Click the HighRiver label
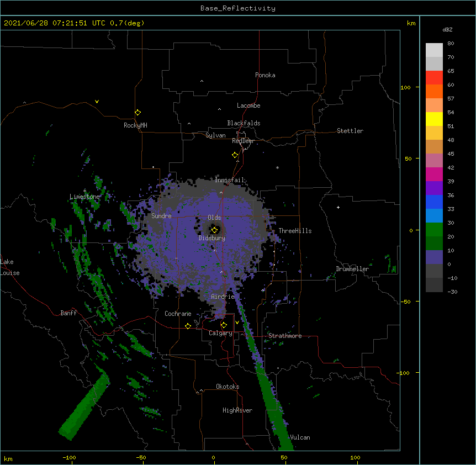The image size is (476, 465). click(237, 410)
